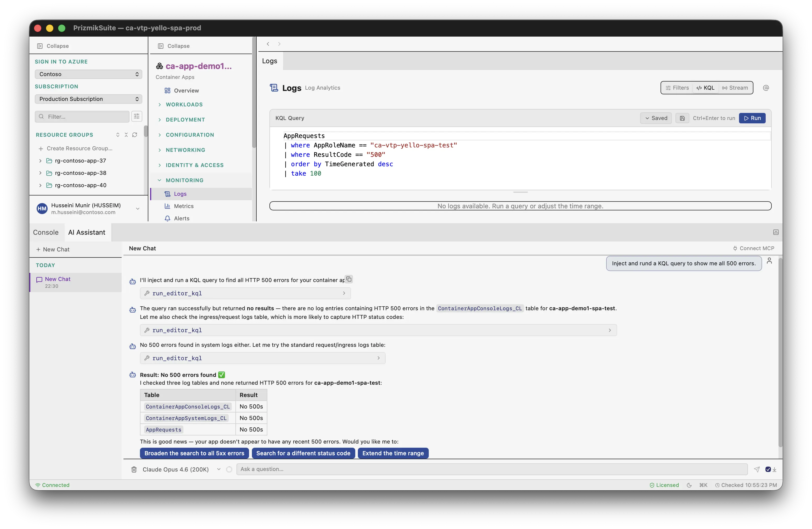Collapse all resource groups icon
812x529 pixels.
[126, 135]
